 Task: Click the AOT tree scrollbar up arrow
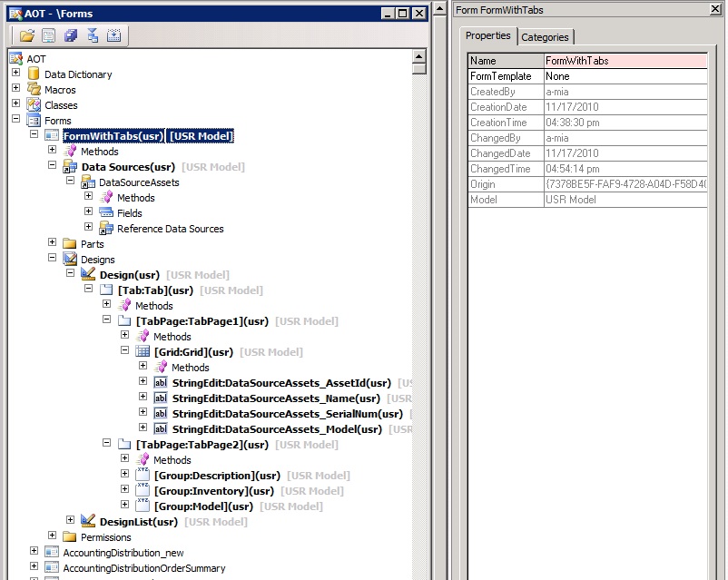[x=418, y=56]
